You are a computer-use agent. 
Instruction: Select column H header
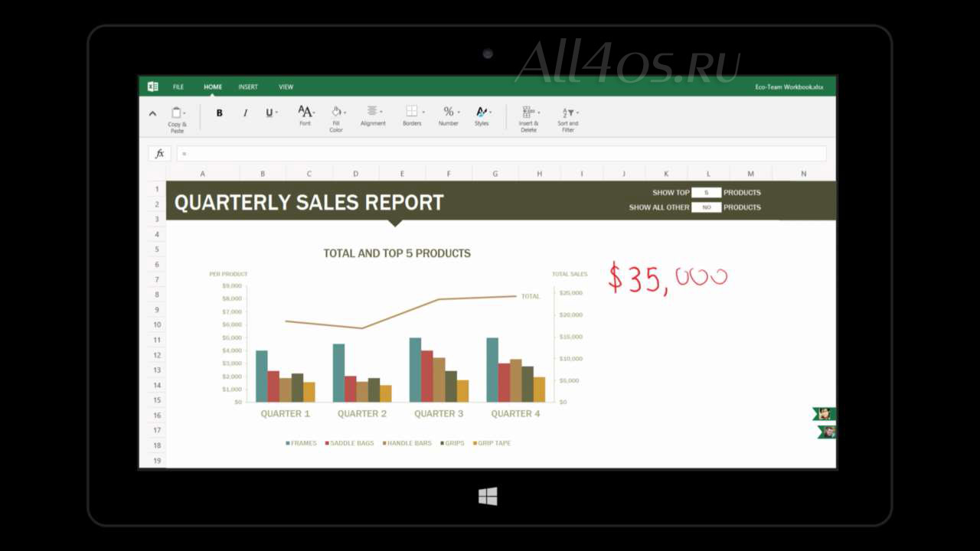click(539, 174)
